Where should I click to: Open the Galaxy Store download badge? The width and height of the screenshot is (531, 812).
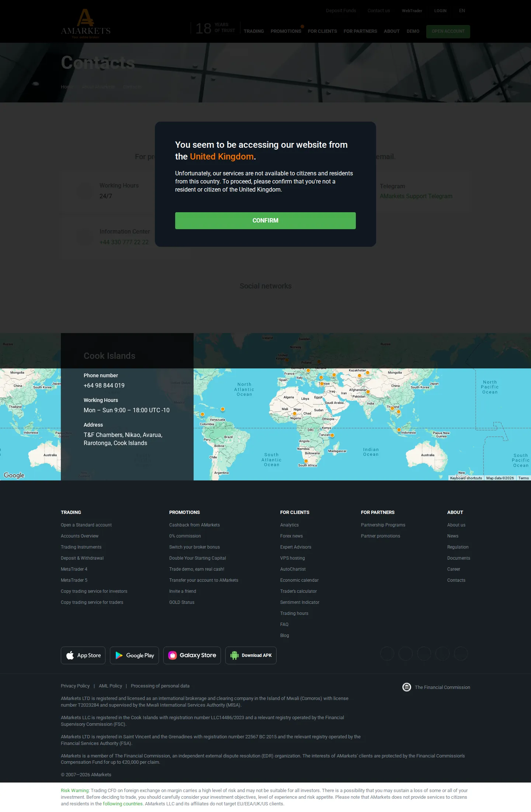point(192,655)
